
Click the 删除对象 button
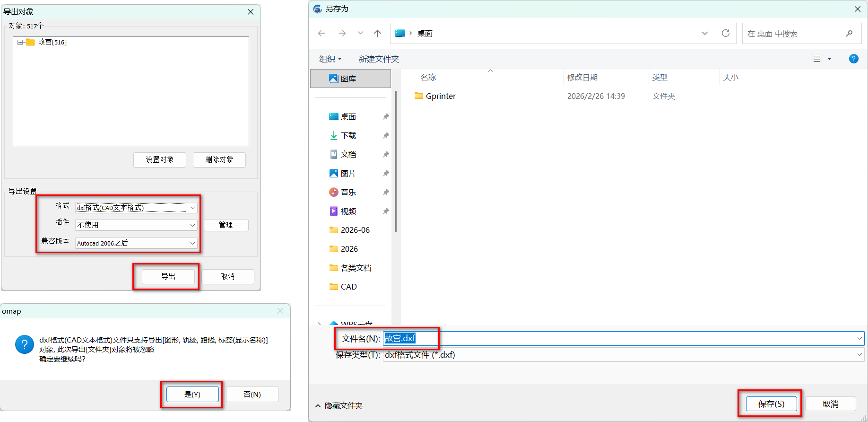click(219, 160)
